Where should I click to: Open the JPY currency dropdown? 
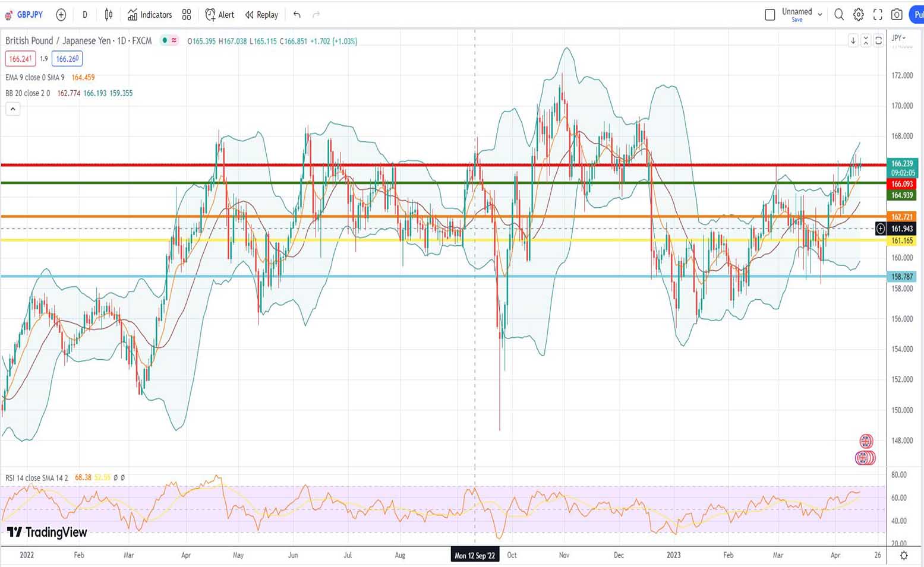tap(898, 38)
